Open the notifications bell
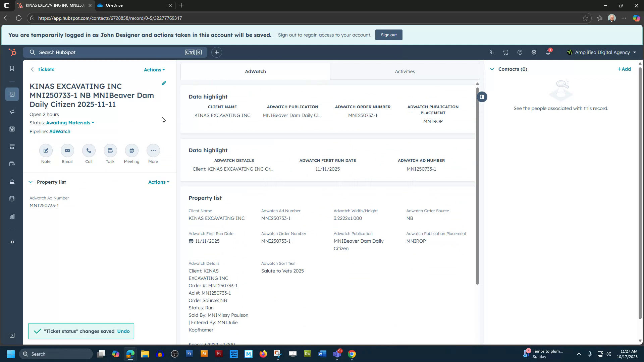Viewport: 644px width, 362px height. (x=548, y=52)
